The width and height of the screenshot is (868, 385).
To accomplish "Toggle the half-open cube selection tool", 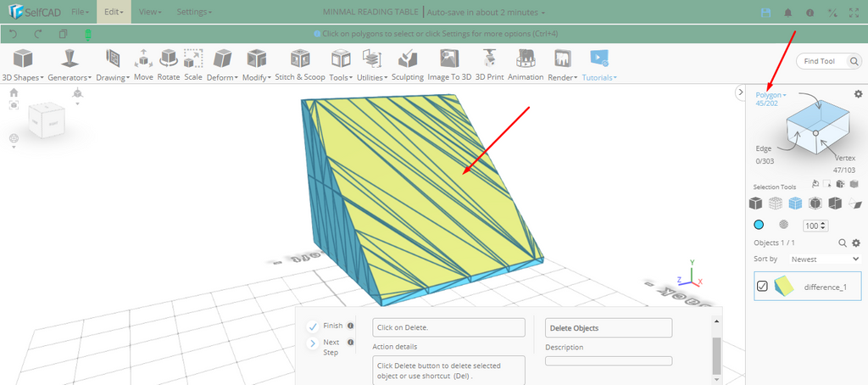I will [x=835, y=204].
